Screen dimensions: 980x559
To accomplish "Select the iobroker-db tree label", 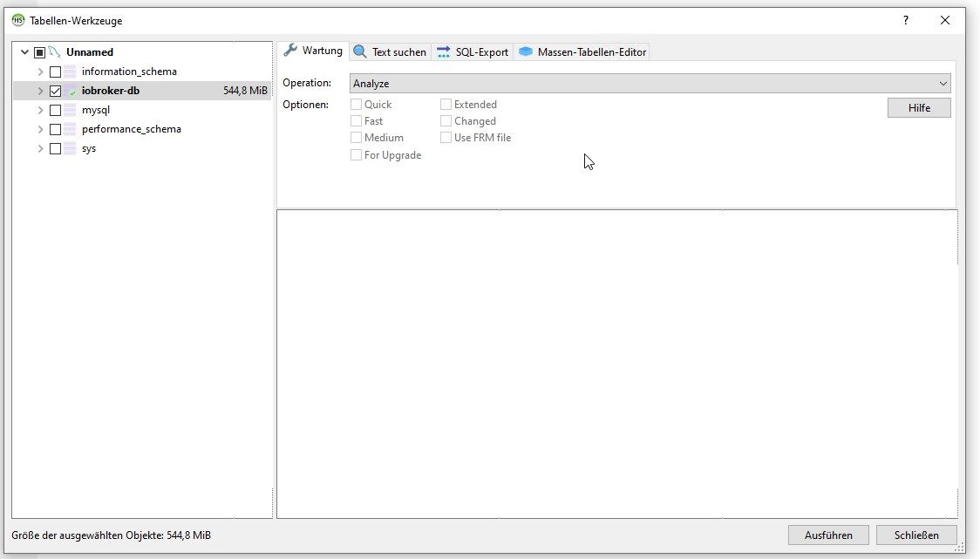I will (x=111, y=91).
